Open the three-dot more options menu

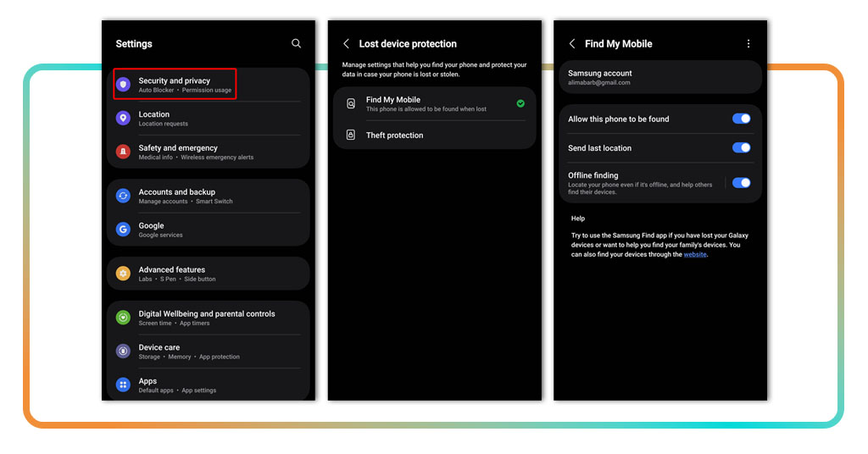(748, 44)
